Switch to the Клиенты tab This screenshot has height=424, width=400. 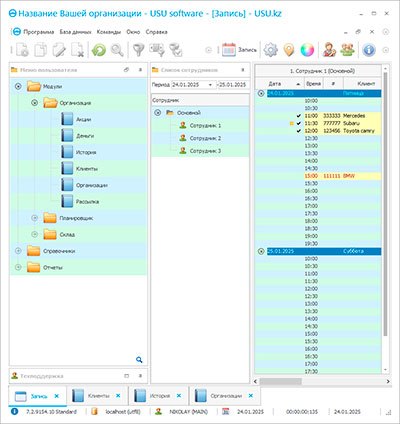(97, 396)
